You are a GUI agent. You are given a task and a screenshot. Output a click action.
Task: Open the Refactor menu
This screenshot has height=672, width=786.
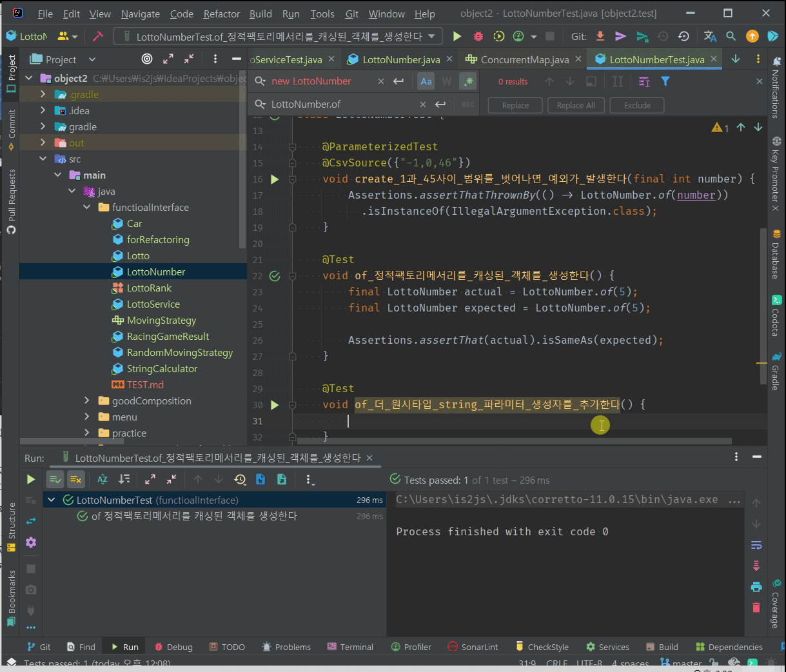(x=221, y=14)
